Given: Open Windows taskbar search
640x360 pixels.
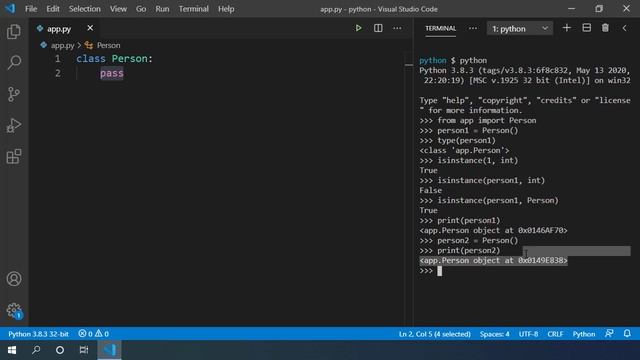Looking at the screenshot, I should [36, 350].
